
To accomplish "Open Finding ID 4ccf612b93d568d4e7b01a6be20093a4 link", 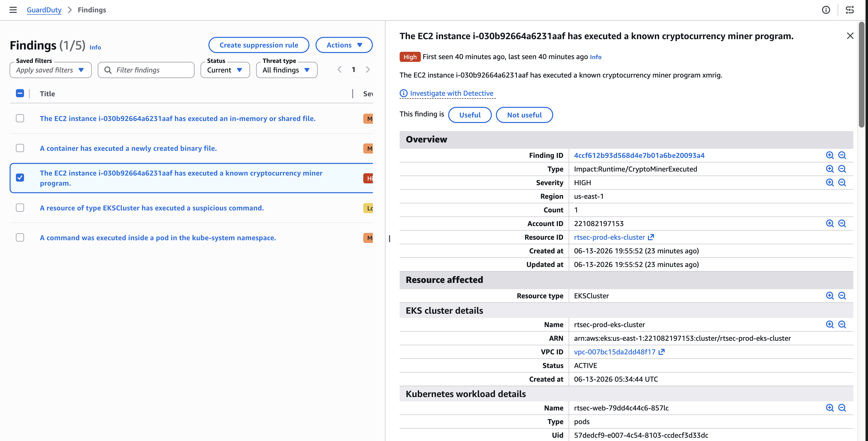I will click(639, 155).
